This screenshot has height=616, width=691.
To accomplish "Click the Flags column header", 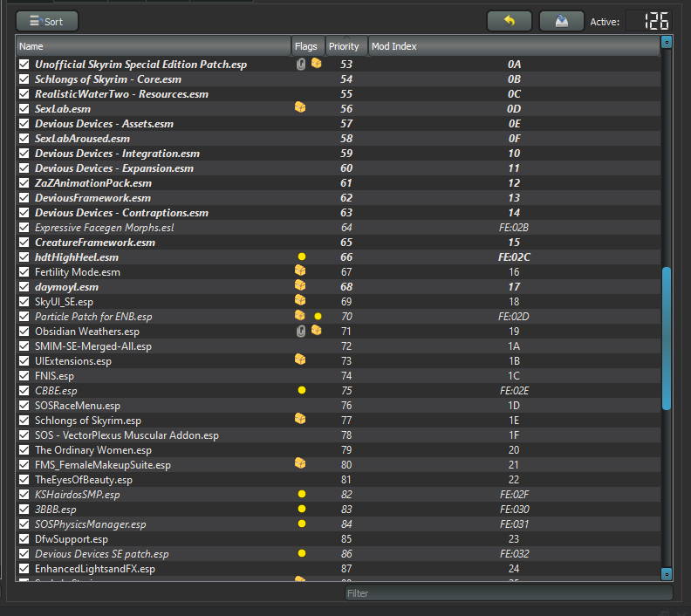I will point(308,46).
